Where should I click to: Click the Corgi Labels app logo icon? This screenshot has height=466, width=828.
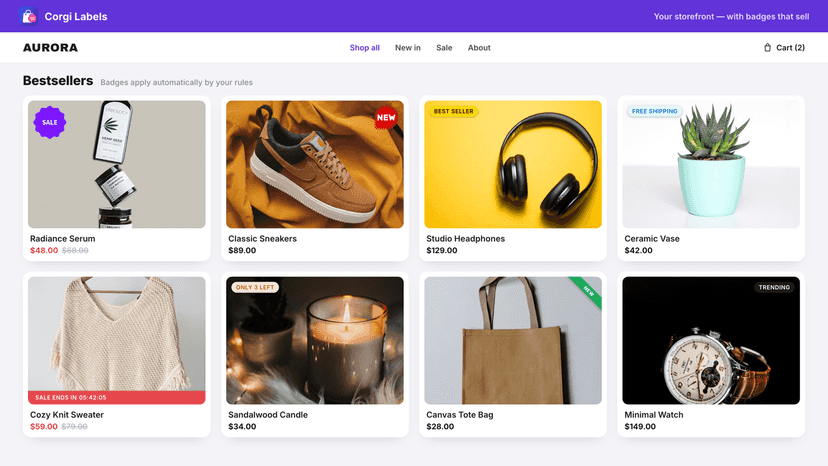click(29, 16)
